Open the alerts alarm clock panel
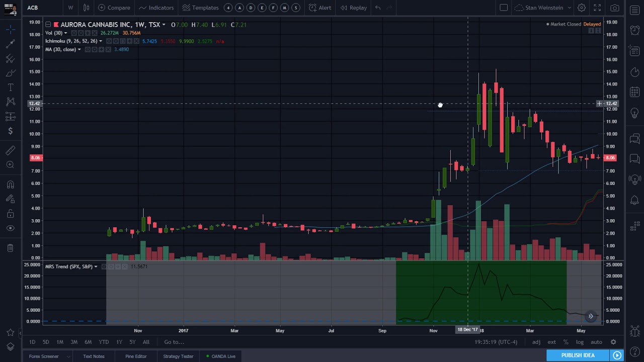Viewport: 644px width, 362px height. (x=635, y=30)
